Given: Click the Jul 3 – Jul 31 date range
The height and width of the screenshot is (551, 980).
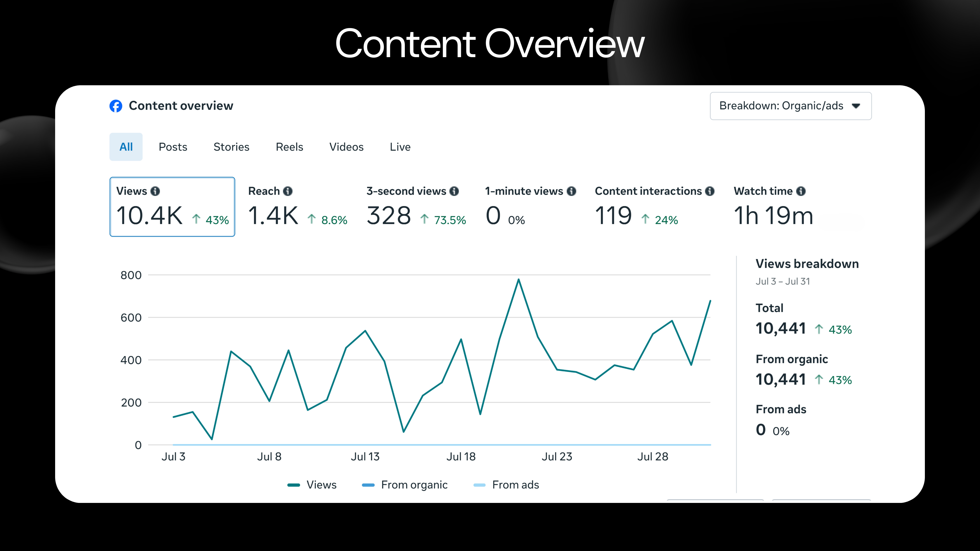Looking at the screenshot, I should pos(783,281).
